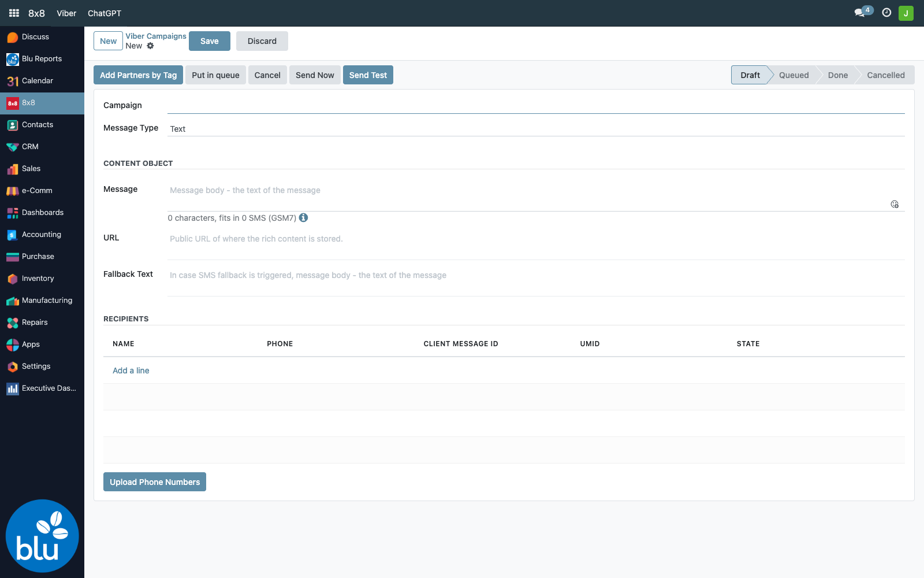Open the Discuss app icon
This screenshot has width=924, height=578.
coord(12,37)
